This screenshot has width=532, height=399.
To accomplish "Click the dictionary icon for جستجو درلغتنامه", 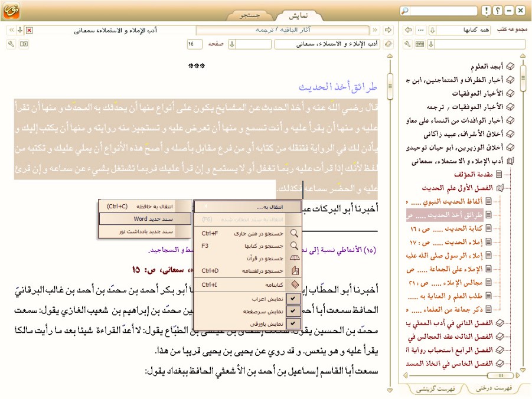I will [295, 271].
